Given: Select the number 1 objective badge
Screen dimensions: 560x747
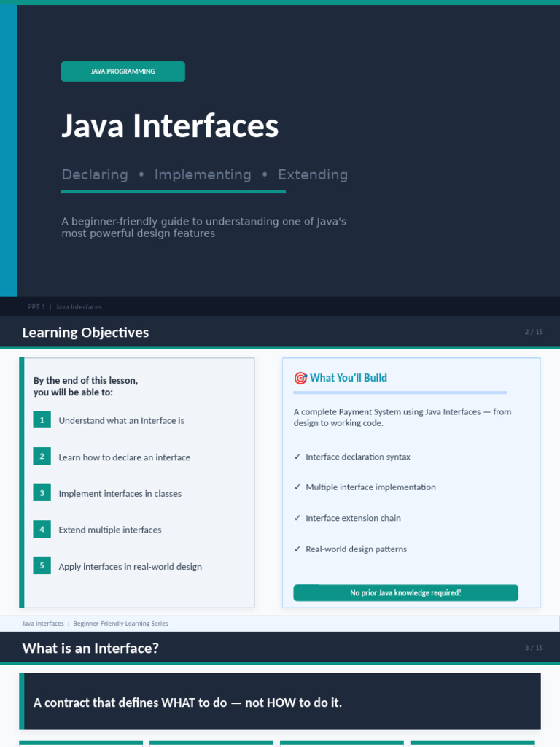Looking at the screenshot, I should (42, 420).
